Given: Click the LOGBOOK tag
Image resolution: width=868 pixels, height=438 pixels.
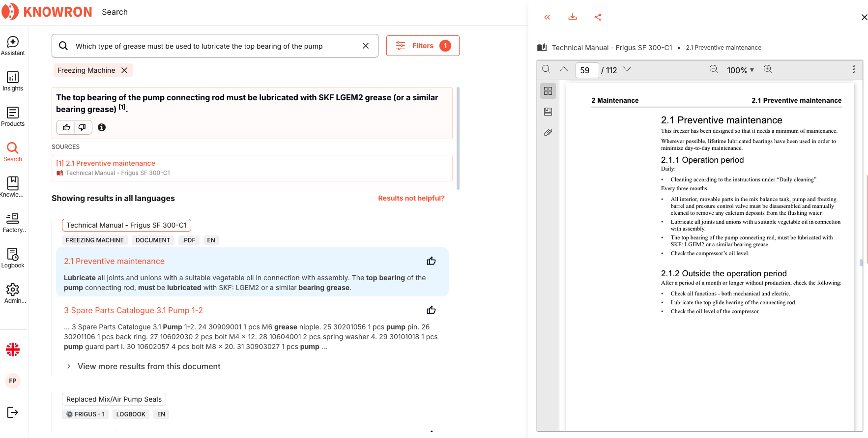Looking at the screenshot, I should click(x=131, y=414).
